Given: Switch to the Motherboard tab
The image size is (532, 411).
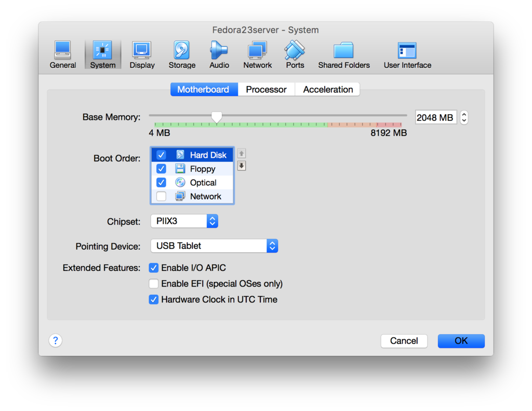Looking at the screenshot, I should click(x=204, y=89).
